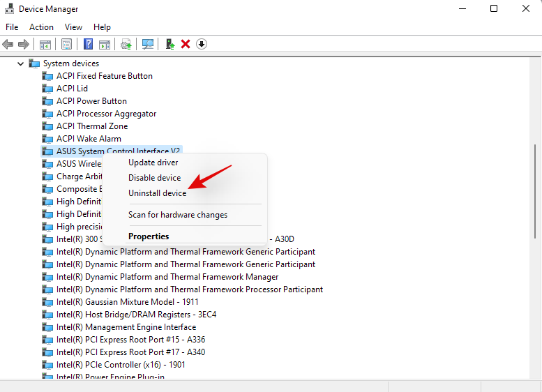Select Intel(R) Management Engine Interface device
This screenshot has height=392, width=542.
[126, 327]
